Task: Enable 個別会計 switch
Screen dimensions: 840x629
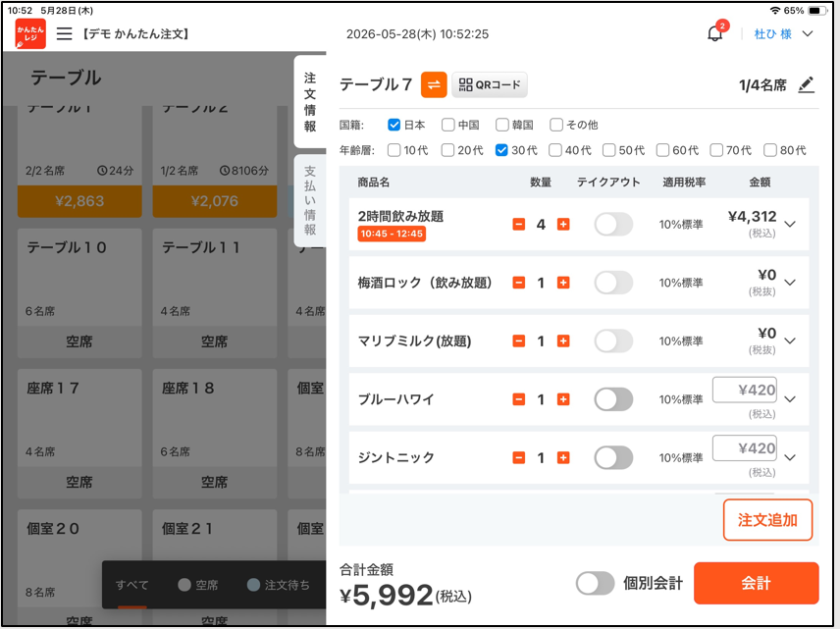Action: (596, 583)
